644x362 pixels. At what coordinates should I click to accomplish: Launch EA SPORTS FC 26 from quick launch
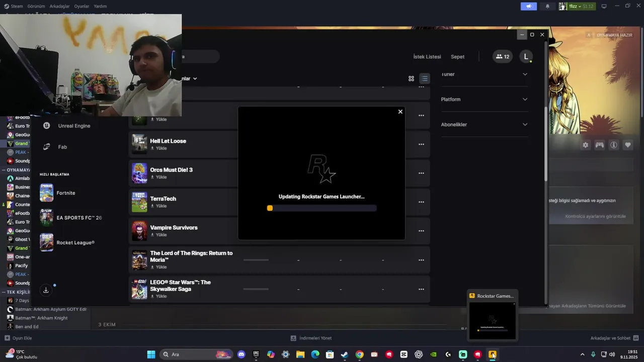(71, 218)
